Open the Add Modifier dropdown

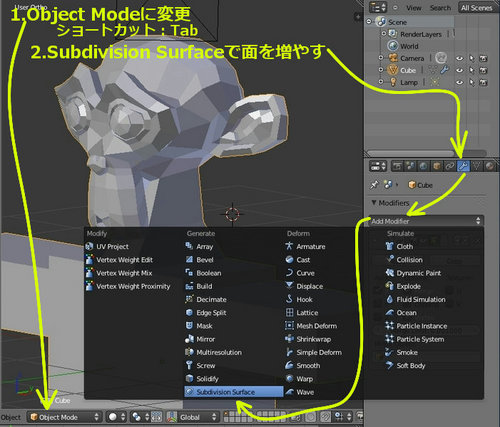(x=426, y=221)
